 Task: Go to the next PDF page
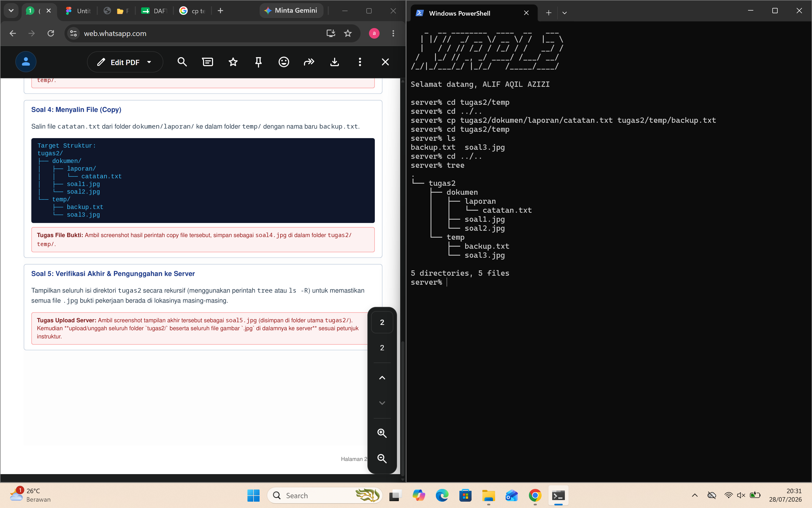click(382, 403)
